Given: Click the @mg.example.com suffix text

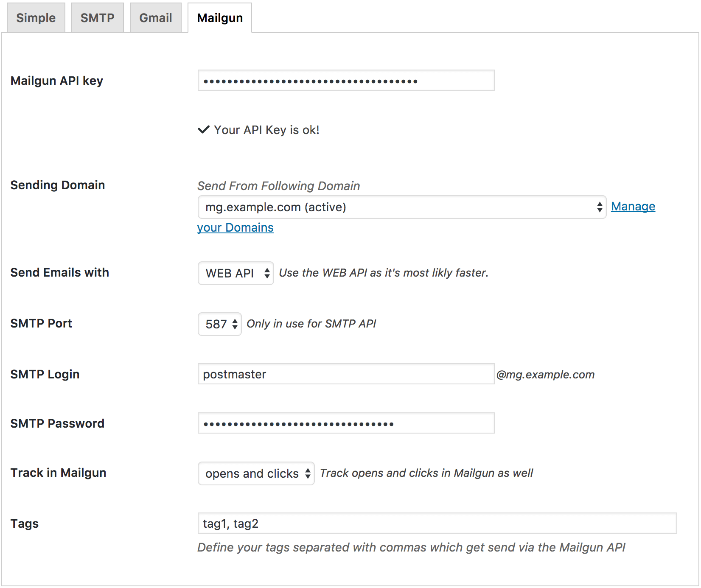Looking at the screenshot, I should tap(545, 375).
